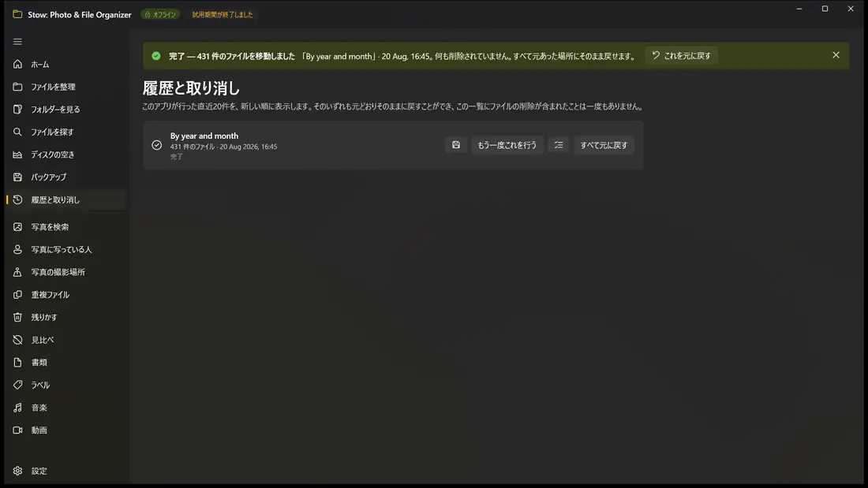This screenshot has height=488, width=868.
Task: Click the magnifier icon for ファイルを探す
Action: tap(17, 132)
